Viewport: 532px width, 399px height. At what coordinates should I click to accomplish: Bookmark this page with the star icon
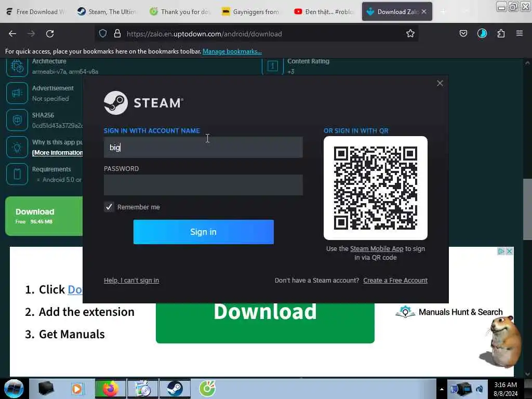410,34
